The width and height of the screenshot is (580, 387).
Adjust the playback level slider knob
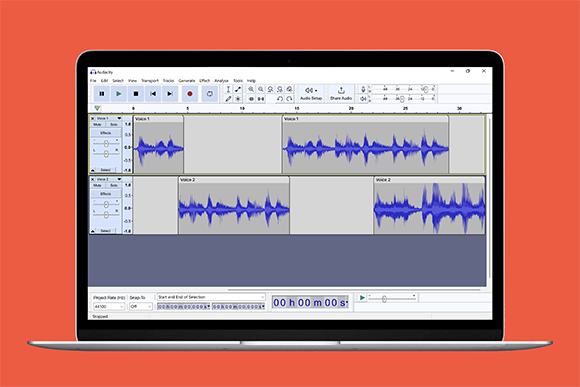coord(402,99)
